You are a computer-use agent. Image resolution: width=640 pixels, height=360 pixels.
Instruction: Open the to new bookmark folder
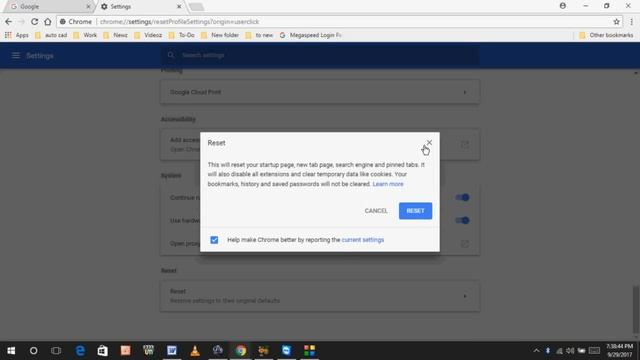click(x=259, y=35)
